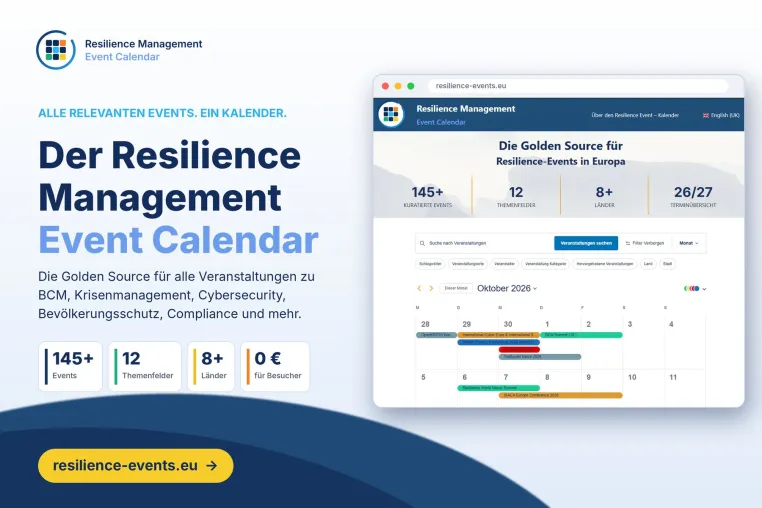Image resolution: width=762 pixels, height=508 pixels.
Task: Click the 12 Themenfelder stat in the site banner
Action: [516, 196]
